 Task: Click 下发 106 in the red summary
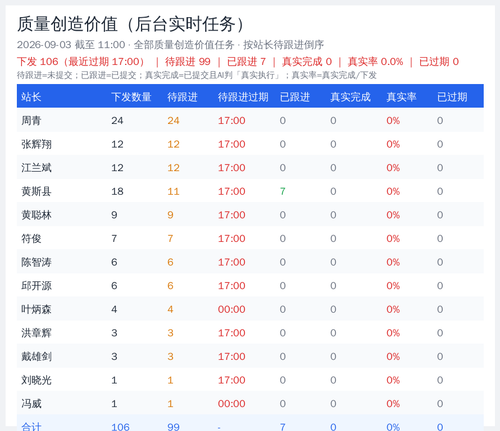38,62
